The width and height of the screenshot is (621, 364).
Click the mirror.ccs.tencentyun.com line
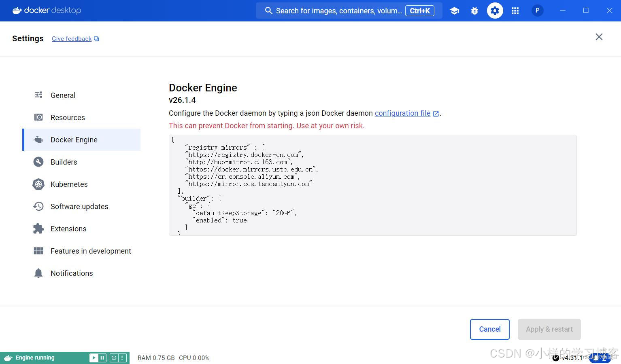[248, 184]
